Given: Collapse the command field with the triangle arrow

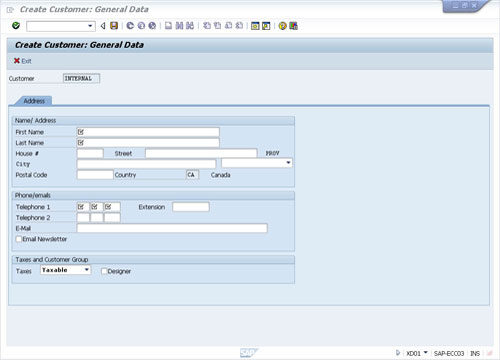Looking at the screenshot, I should pyautogui.click(x=103, y=26).
